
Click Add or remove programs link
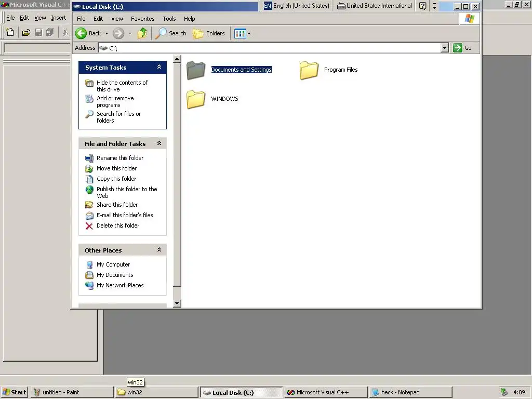pos(115,101)
